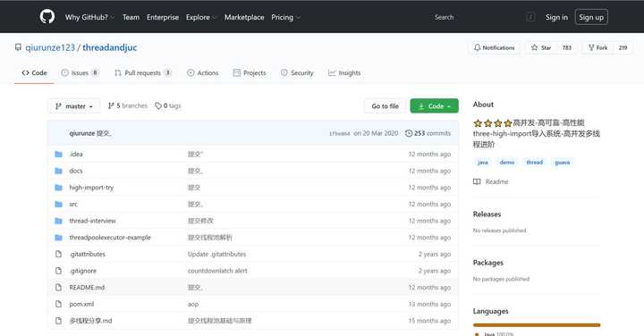
Task: Click the README.md file icon
Action: tap(59, 288)
